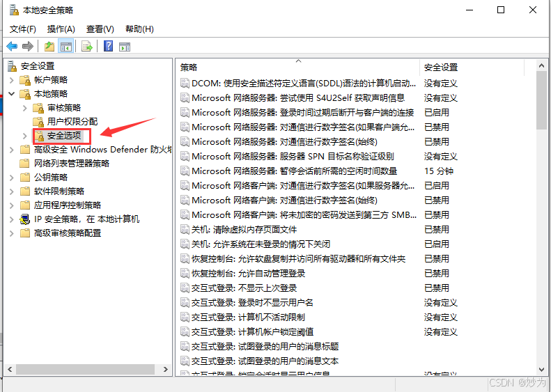This screenshot has width=551, height=392.
Task: Select 'Microsoft 网络客户端: 对通信进行数字签名(始终)'
Action: coord(285,201)
